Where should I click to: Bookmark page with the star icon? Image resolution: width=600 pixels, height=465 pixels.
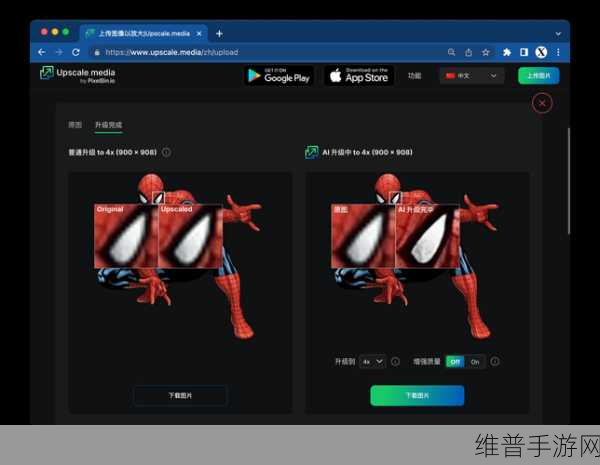[486, 52]
